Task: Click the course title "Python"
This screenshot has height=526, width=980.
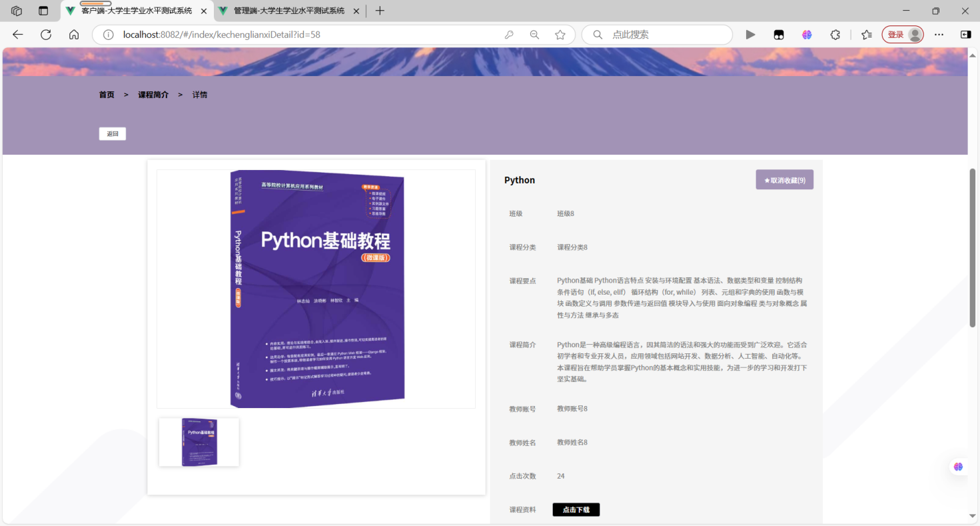Action: click(x=520, y=180)
